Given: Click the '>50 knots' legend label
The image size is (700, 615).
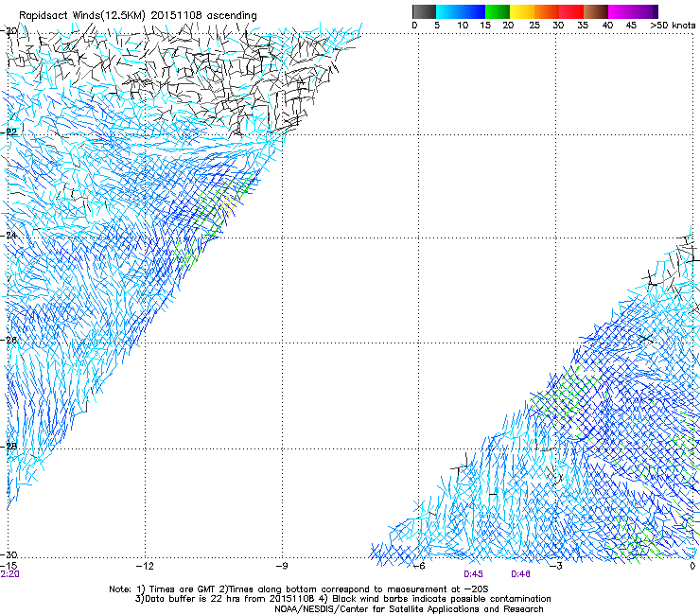Looking at the screenshot, I should pos(673,26).
